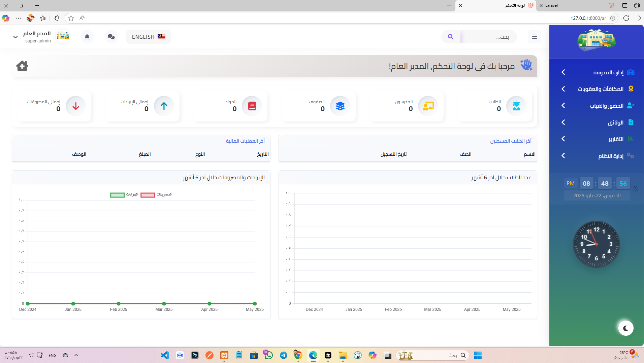This screenshot has width=644, height=363.
Task: Expand the المدير العام profile dropdown
Action: pyautogui.click(x=15, y=37)
